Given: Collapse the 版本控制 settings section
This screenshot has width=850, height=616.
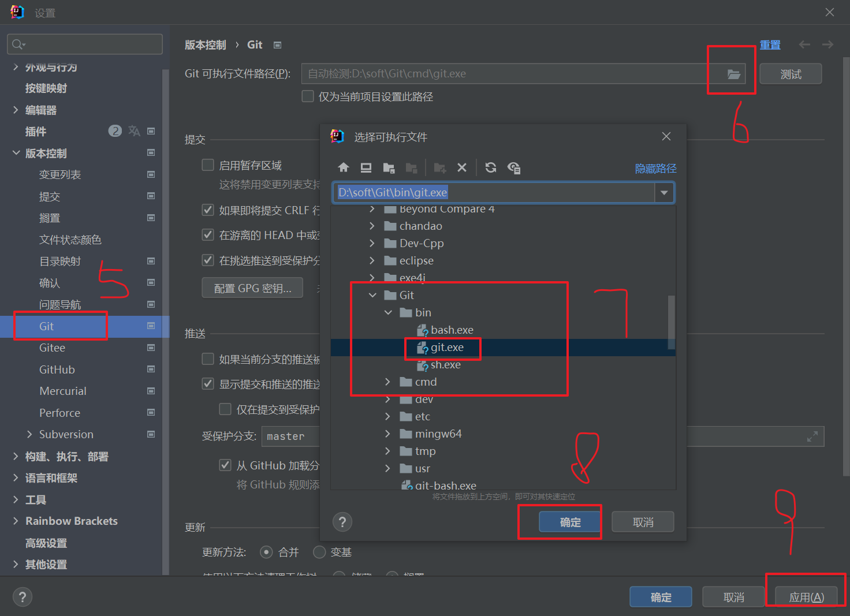Looking at the screenshot, I should click(16, 153).
